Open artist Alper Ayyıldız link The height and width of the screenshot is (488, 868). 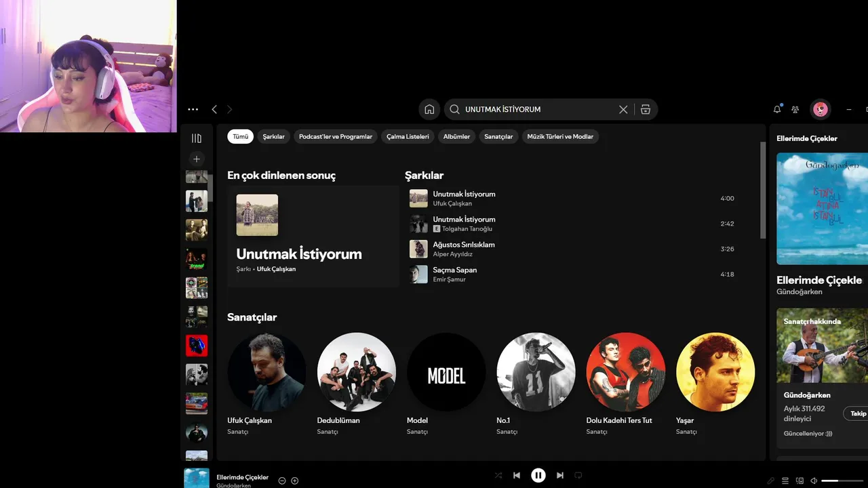pyautogui.click(x=454, y=254)
